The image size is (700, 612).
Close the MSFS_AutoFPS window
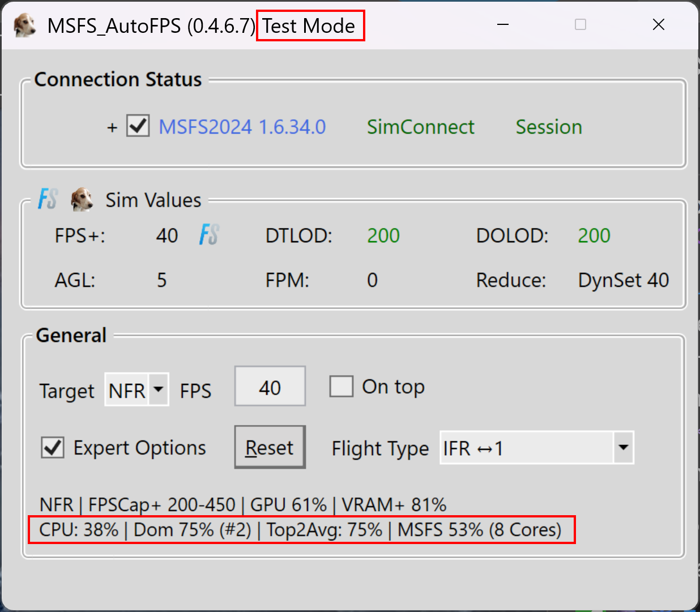click(x=659, y=24)
